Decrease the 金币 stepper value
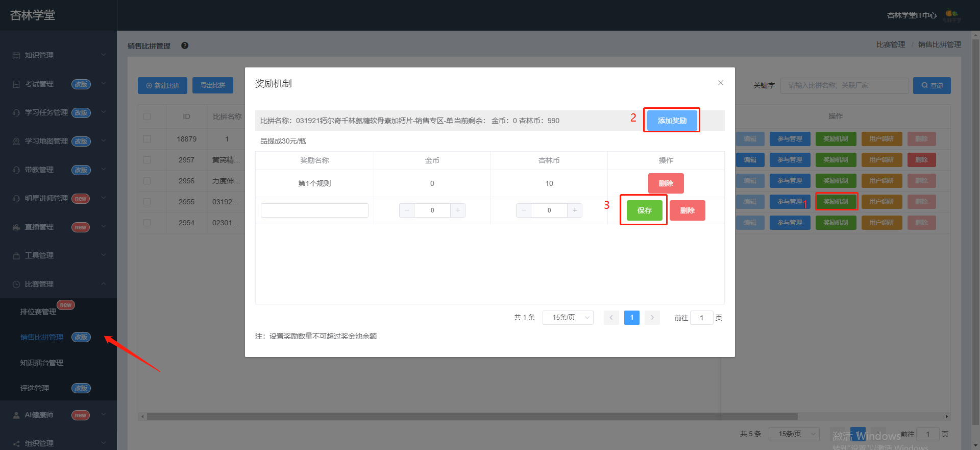 pos(407,210)
